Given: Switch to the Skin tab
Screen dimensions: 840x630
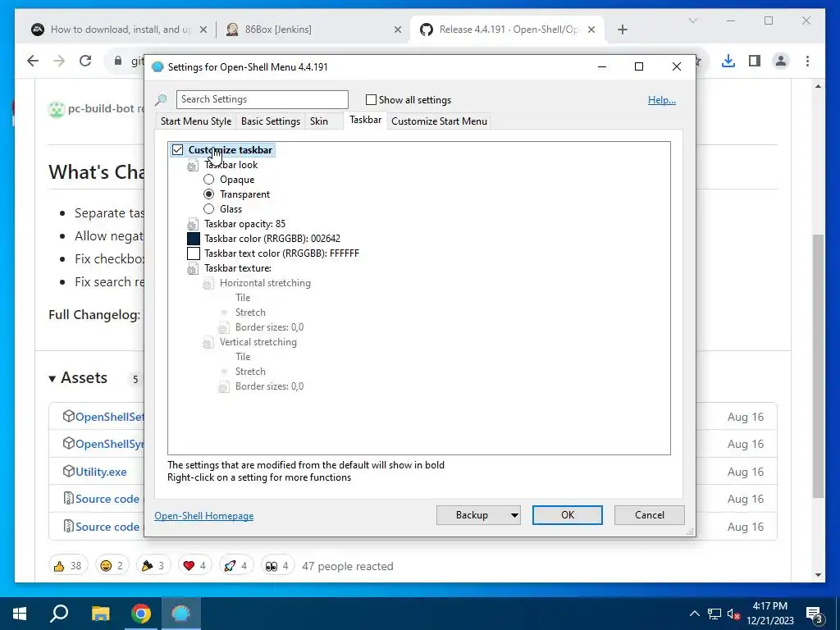Looking at the screenshot, I should tap(319, 121).
